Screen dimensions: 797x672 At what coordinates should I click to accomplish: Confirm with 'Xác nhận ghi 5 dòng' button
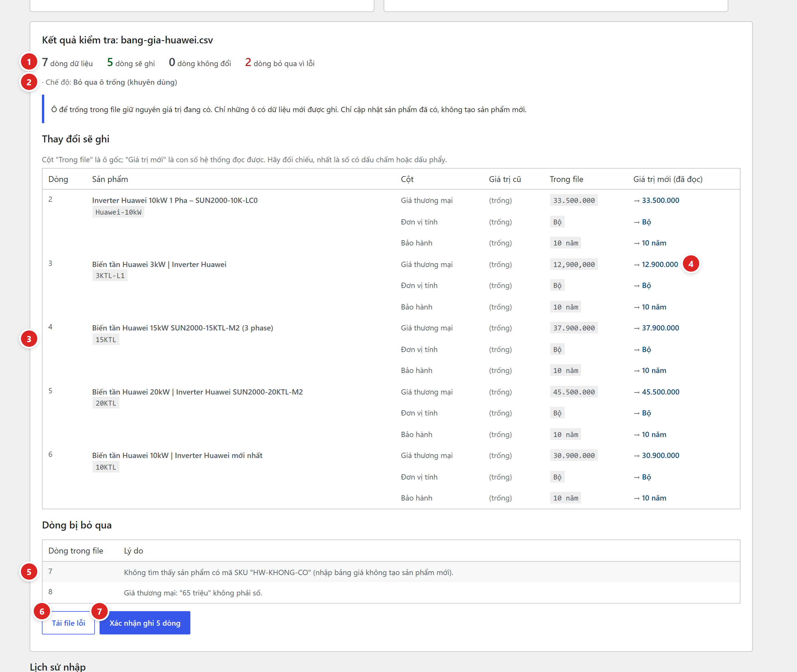(x=145, y=623)
